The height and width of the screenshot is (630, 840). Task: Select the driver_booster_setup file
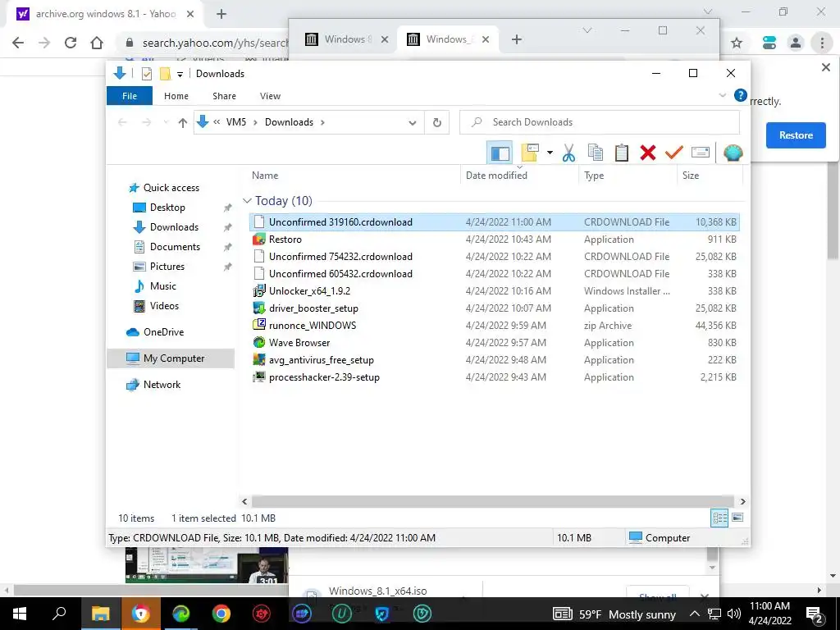(495, 308)
